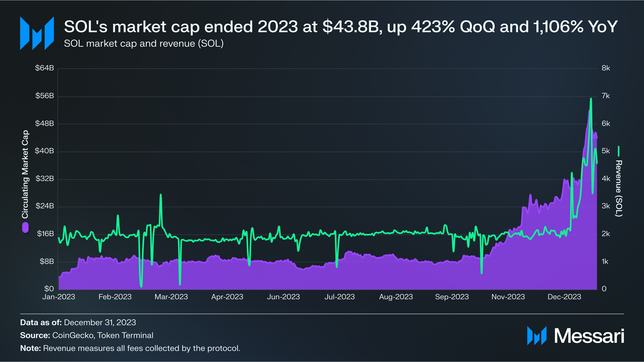Click the Sep-2023 label on the x-axis
The width and height of the screenshot is (644, 362).
click(452, 297)
